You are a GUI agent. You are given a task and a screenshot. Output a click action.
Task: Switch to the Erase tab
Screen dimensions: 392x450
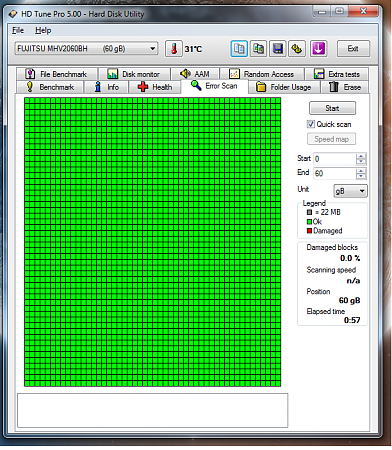click(x=345, y=87)
